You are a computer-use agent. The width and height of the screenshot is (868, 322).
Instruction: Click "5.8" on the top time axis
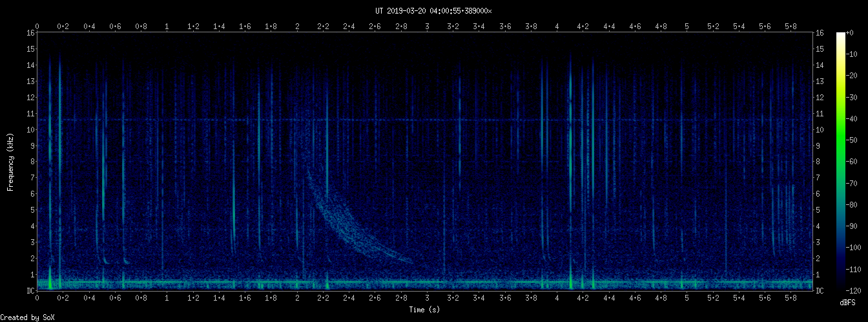(x=791, y=27)
